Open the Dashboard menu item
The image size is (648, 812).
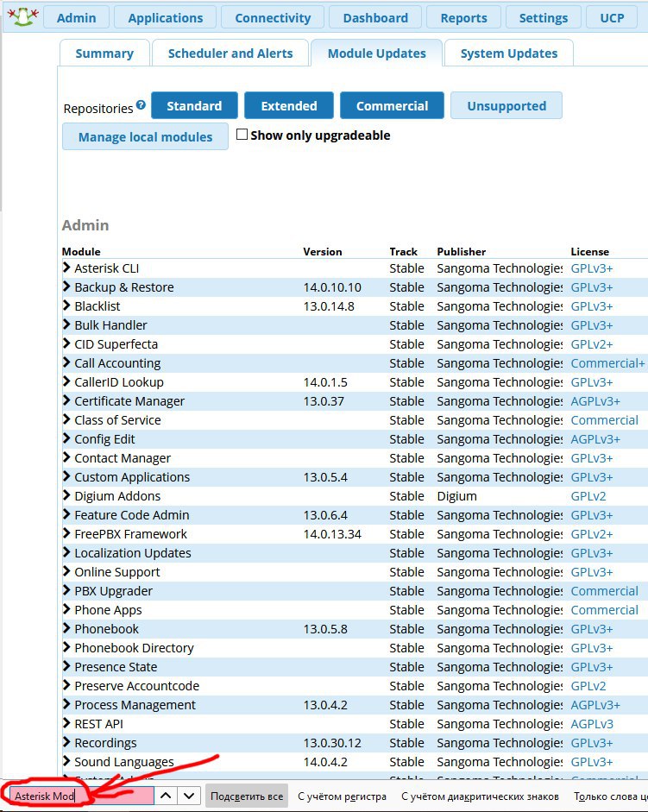point(375,17)
